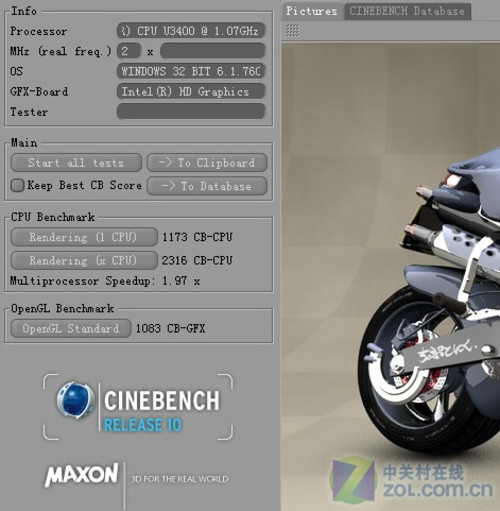
Task: Click the GFX-Board Intel HD Graphics field
Action: (x=191, y=91)
